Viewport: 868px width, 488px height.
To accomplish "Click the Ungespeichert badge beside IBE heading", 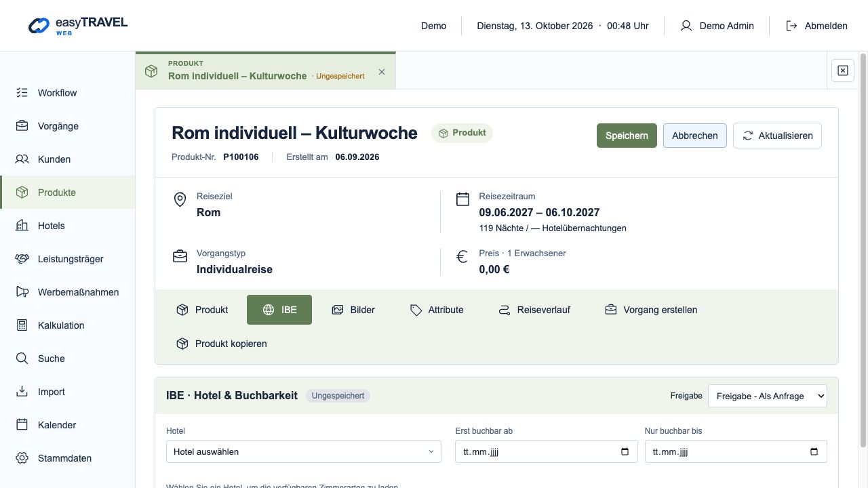I will 338,396.
